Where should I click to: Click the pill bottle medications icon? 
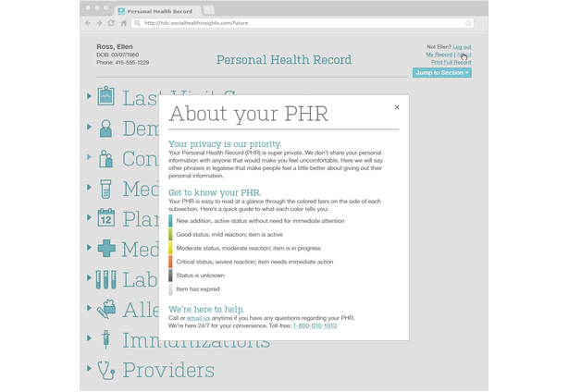[x=105, y=189]
